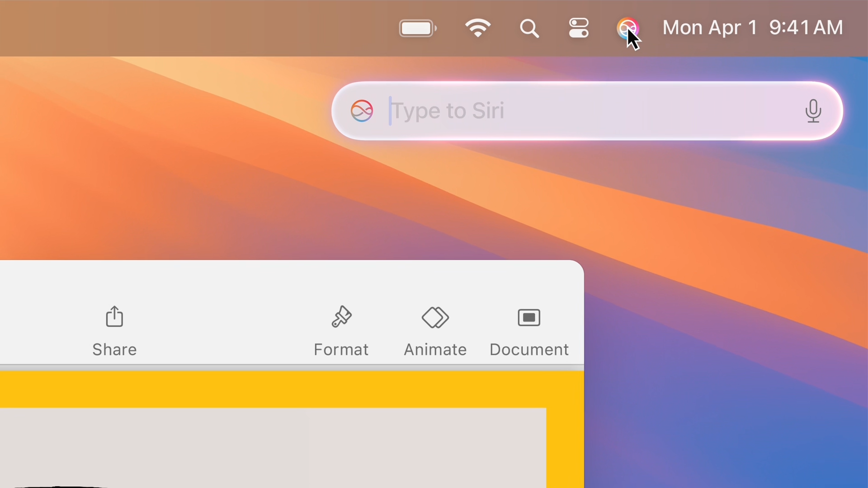Click the Document sidebar icon
Image resolution: width=868 pixels, height=488 pixels.
528,318
